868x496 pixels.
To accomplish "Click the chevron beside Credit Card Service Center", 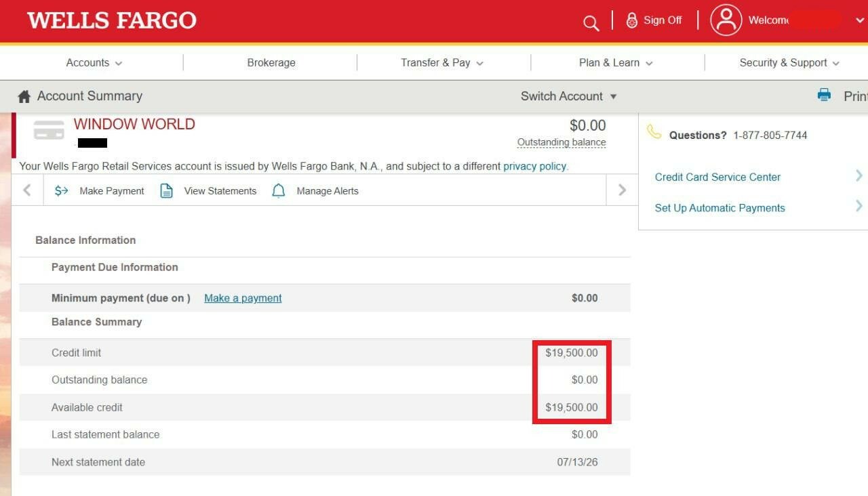I will pos(859,175).
